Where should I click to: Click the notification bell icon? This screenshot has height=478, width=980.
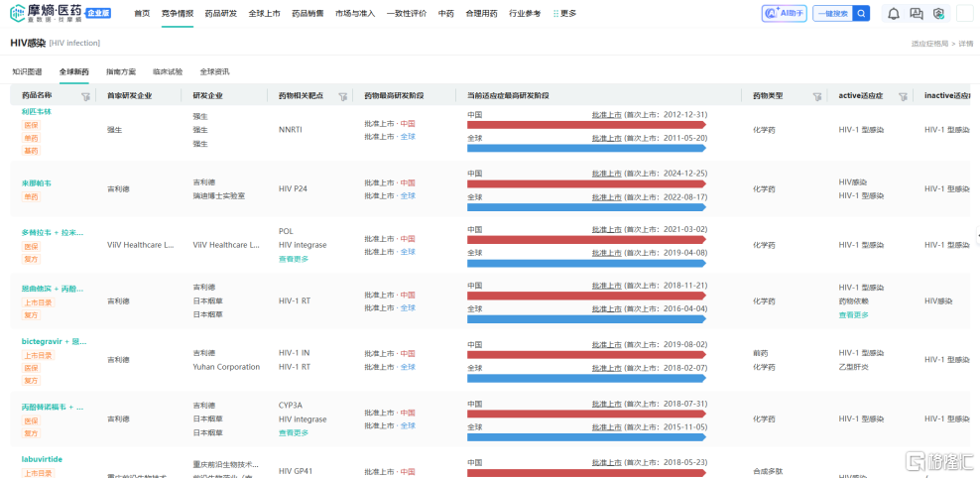894,13
